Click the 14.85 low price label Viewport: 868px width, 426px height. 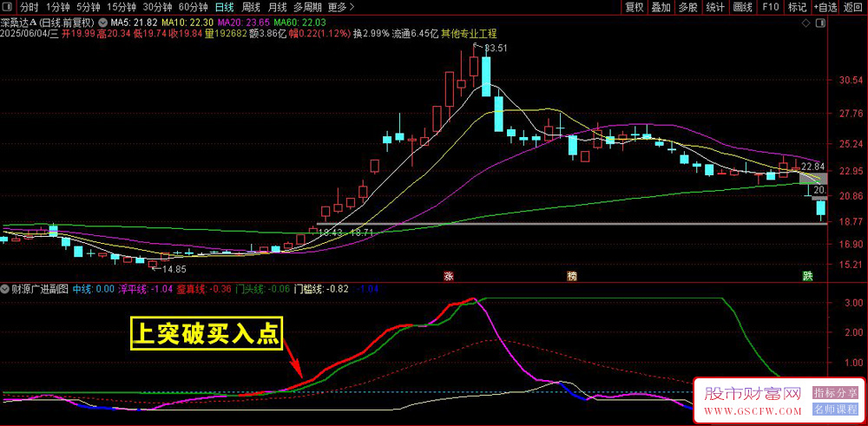coord(174,270)
